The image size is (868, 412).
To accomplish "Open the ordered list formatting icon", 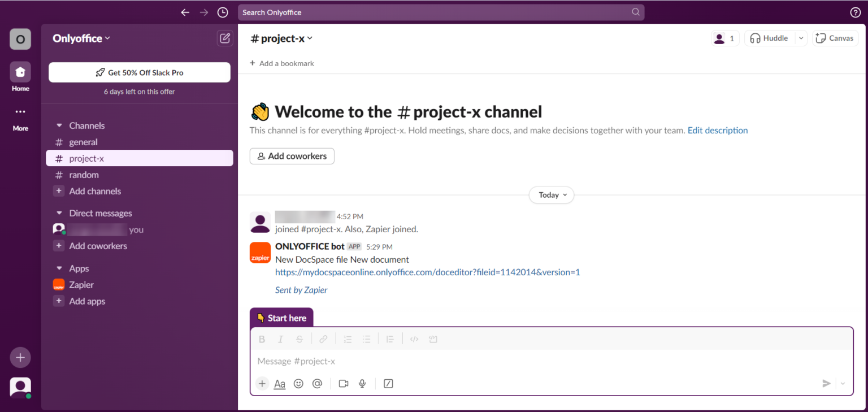I will click(348, 339).
